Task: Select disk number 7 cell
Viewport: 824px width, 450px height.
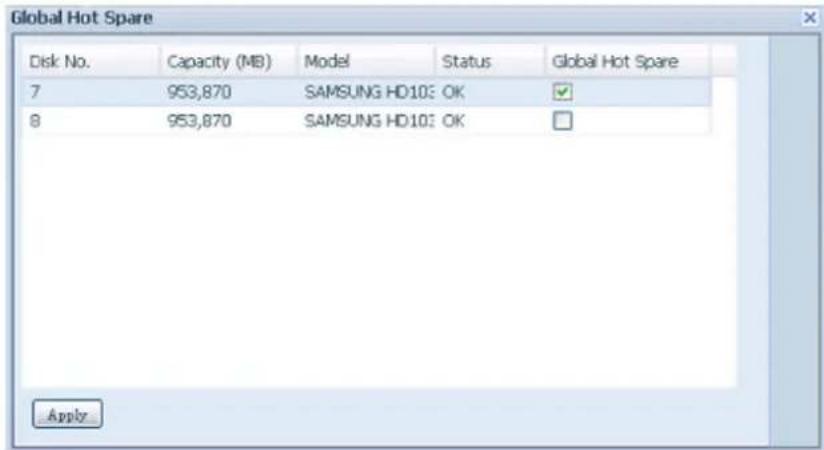Action: [90, 92]
